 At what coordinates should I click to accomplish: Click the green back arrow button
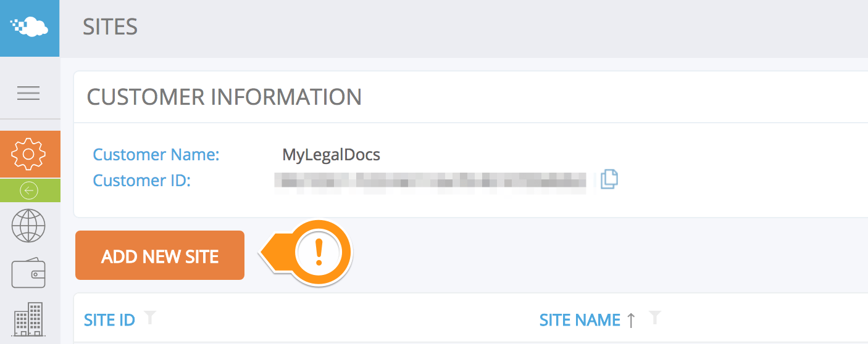coord(30,190)
